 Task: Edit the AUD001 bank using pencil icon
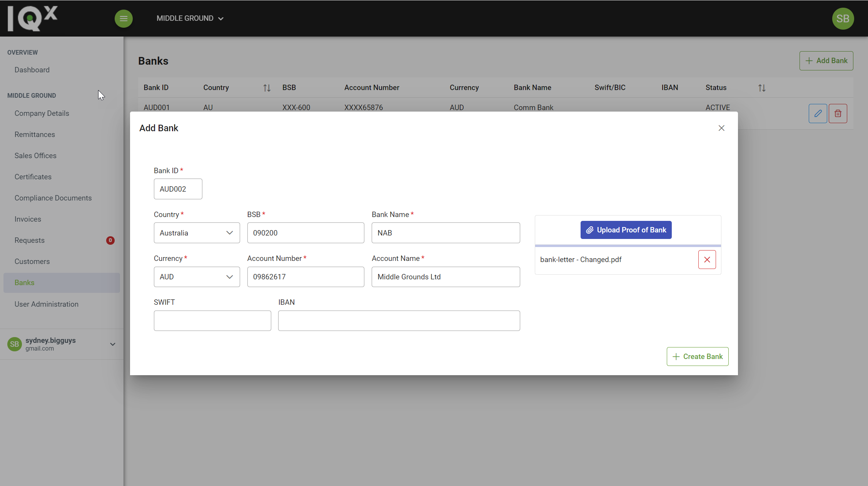(818, 114)
